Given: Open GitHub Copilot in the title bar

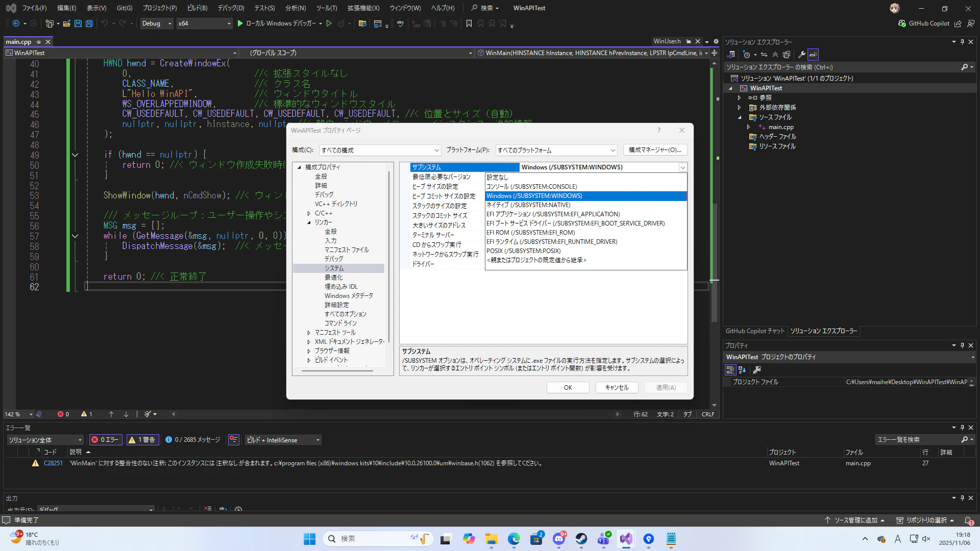Looking at the screenshot, I should [x=924, y=23].
